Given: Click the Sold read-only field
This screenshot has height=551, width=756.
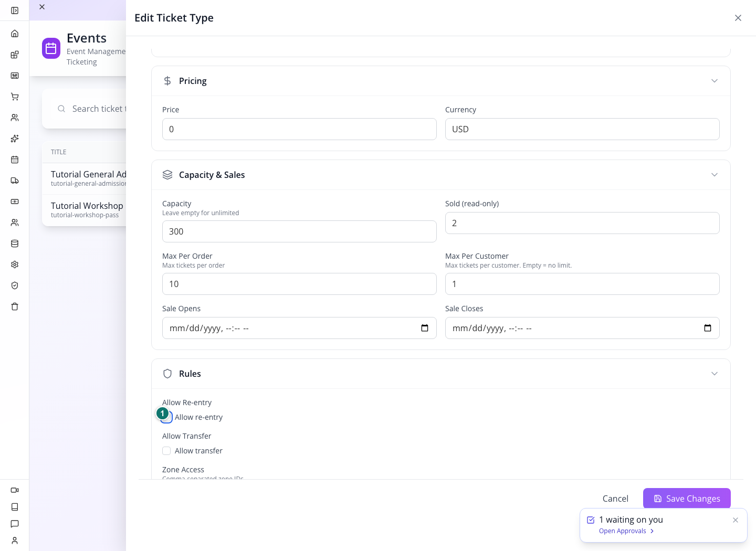Looking at the screenshot, I should 582,223.
